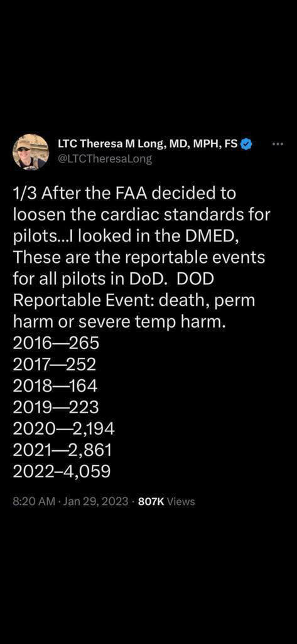Image resolution: width=297 pixels, height=644 pixels.
Task: Click the 2016—265 data line
Action: [x=57, y=343]
